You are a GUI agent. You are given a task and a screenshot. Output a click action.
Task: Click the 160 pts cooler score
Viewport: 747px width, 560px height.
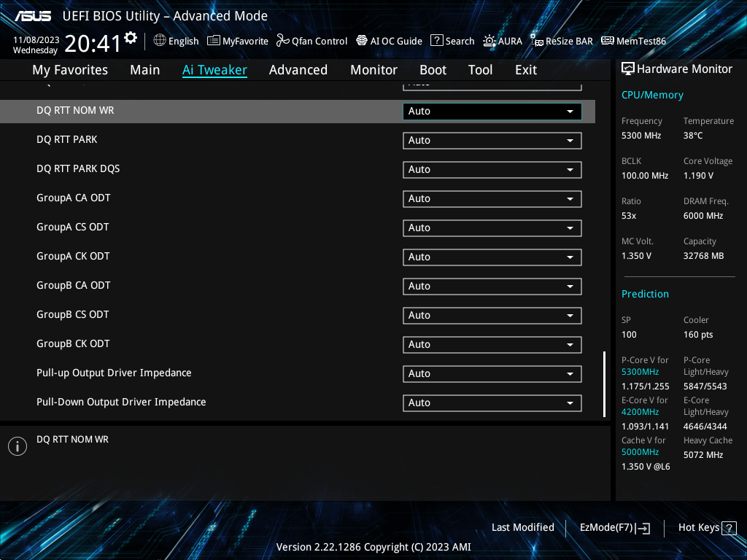(698, 335)
